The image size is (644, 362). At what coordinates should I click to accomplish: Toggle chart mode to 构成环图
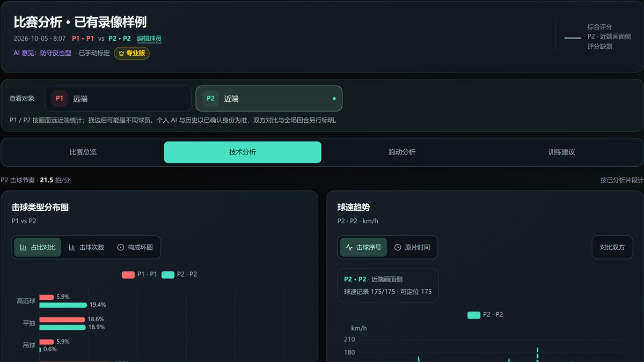tap(135, 247)
